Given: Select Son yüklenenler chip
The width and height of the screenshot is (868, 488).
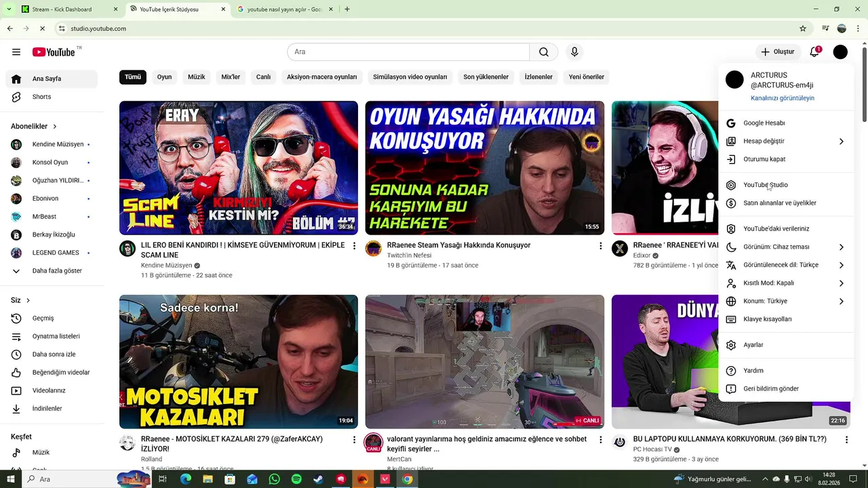Looking at the screenshot, I should [486, 77].
